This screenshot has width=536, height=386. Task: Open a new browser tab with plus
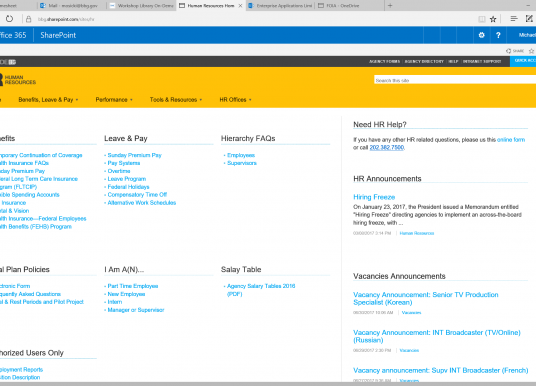point(390,5)
